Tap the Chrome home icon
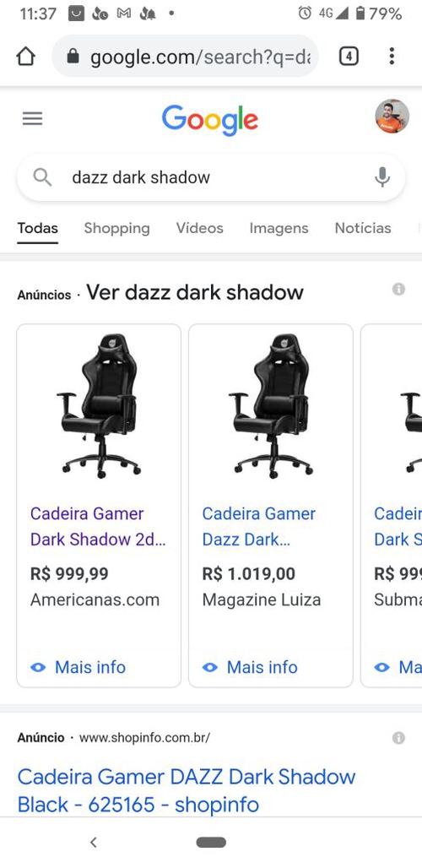The image size is (422, 868). [x=26, y=56]
